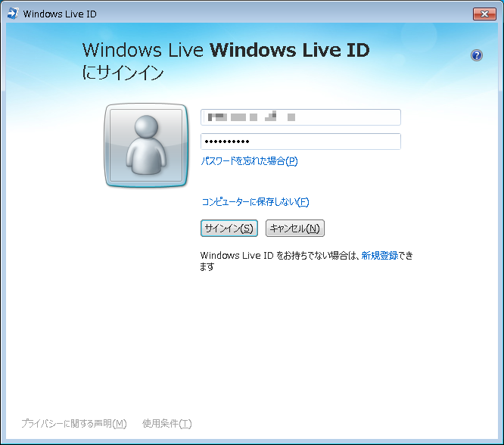Click the キャンセル(N) button
The width and height of the screenshot is (504, 445).
295,229
